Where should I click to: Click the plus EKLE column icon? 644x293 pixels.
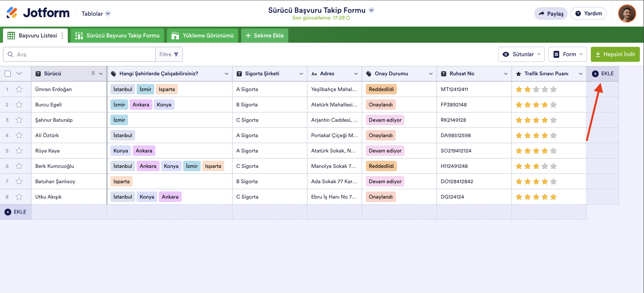click(x=595, y=74)
